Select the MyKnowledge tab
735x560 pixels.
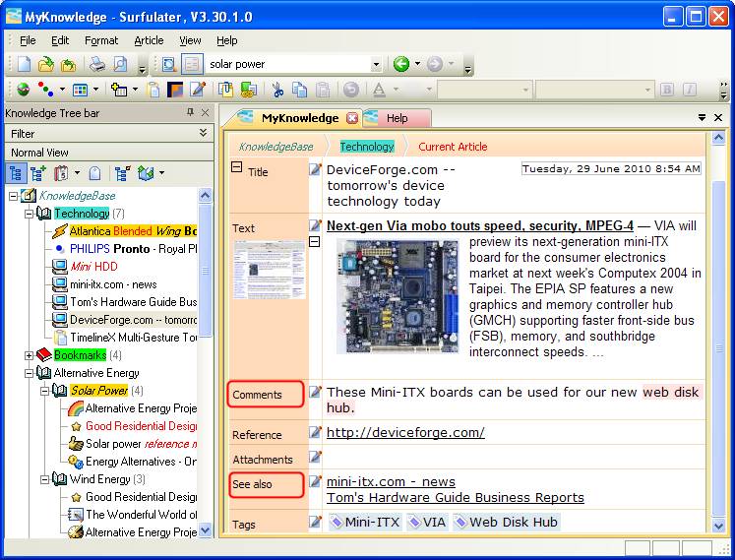pos(300,118)
